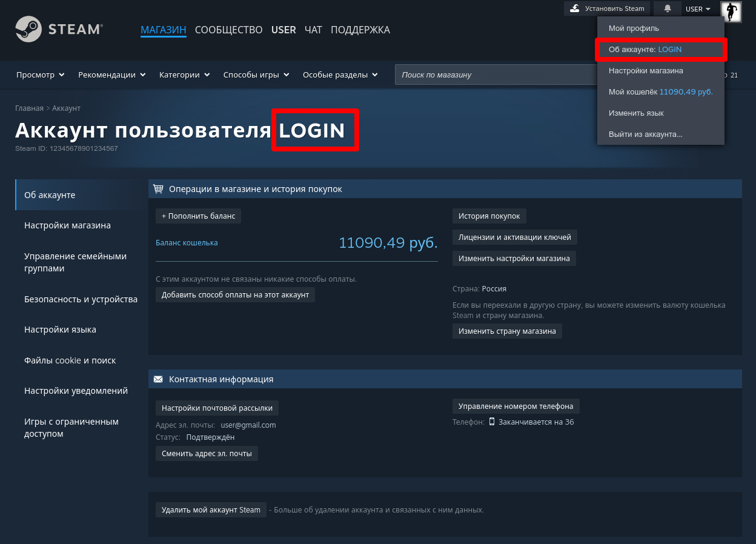Click the Steam logo icon
The image size is (756, 544).
coord(28,29)
